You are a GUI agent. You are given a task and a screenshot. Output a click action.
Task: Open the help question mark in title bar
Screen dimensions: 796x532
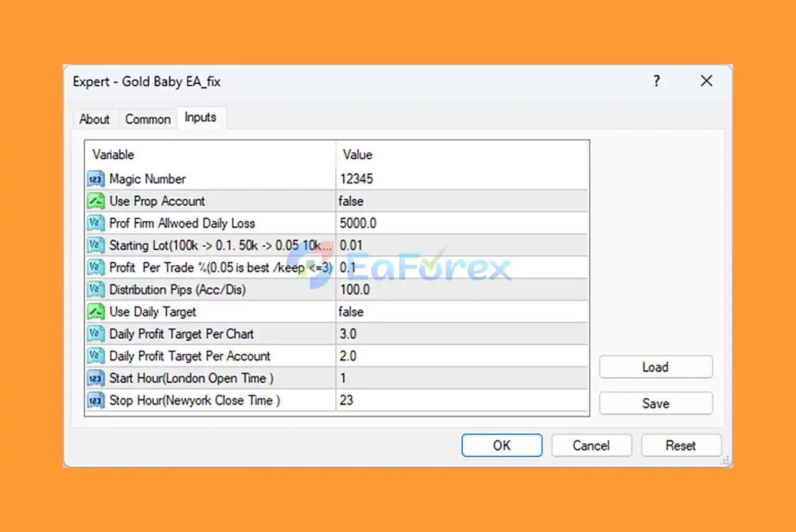pyautogui.click(x=656, y=81)
